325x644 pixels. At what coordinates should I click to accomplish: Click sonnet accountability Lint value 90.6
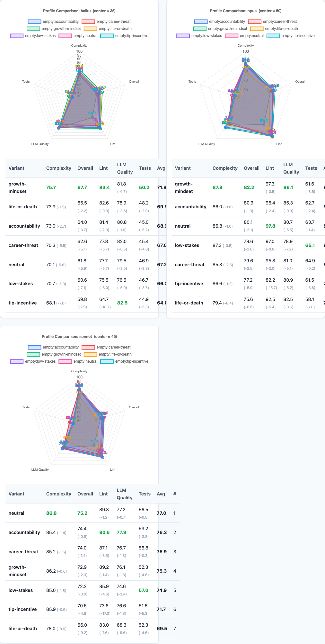[104, 532]
